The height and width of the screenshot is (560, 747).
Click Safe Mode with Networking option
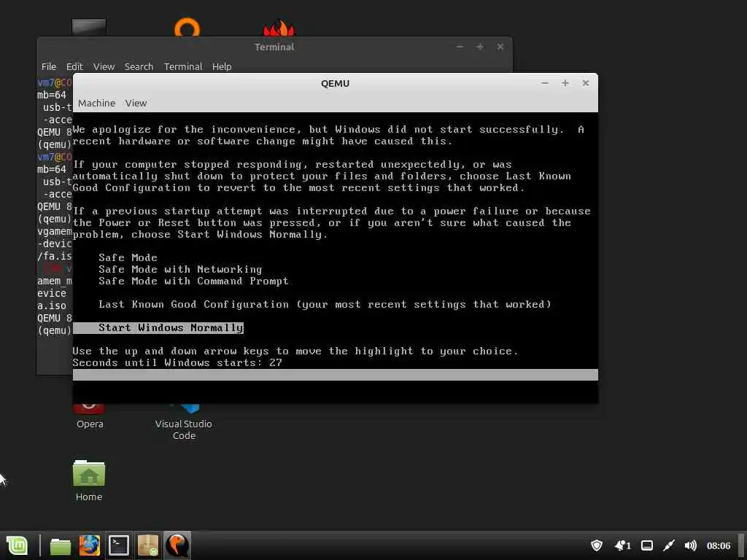pyautogui.click(x=180, y=270)
